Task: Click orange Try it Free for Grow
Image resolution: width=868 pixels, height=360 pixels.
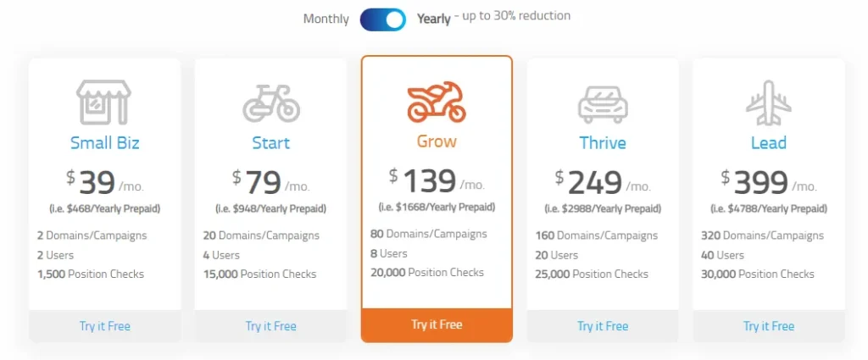Action: point(437,325)
